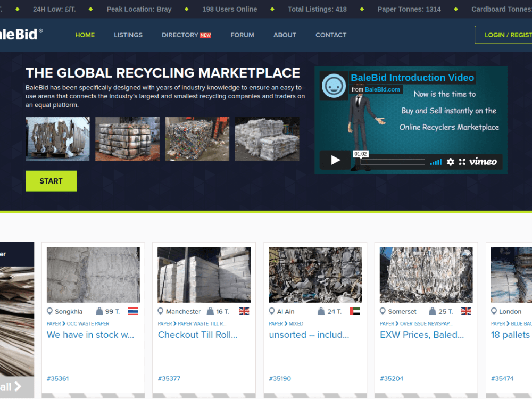Select the PAPER WASTE TILL R... category link

tap(202, 323)
